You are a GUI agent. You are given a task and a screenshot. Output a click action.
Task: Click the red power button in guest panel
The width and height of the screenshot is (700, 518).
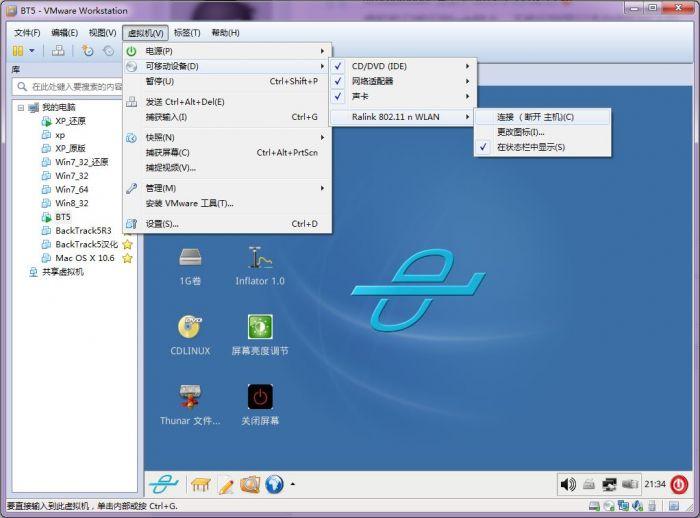point(679,485)
